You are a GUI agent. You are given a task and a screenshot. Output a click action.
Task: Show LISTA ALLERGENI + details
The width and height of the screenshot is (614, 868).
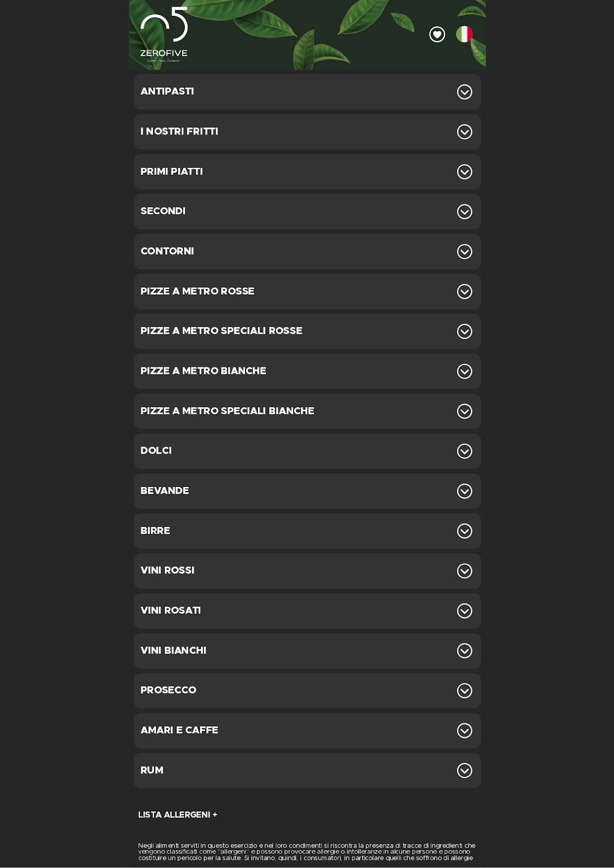click(178, 814)
